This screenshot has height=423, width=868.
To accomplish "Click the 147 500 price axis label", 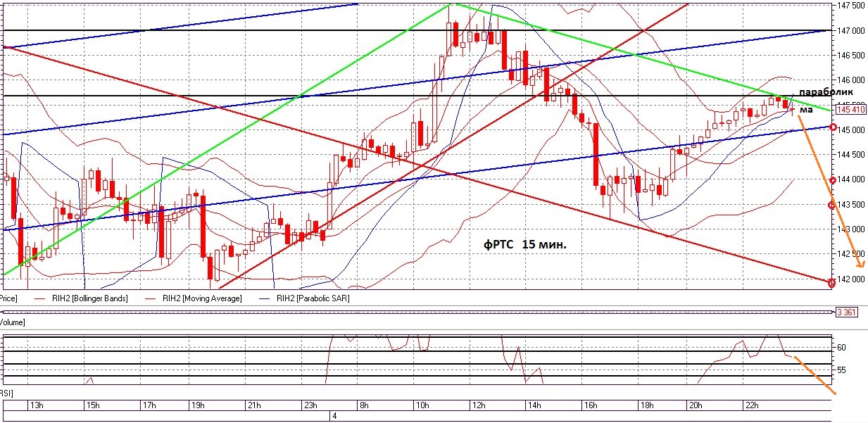I will (x=851, y=6).
